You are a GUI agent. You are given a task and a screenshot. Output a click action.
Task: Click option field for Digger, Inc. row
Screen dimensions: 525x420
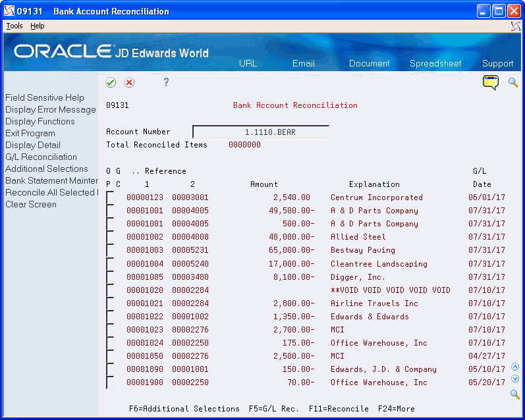pyautogui.click(x=110, y=277)
